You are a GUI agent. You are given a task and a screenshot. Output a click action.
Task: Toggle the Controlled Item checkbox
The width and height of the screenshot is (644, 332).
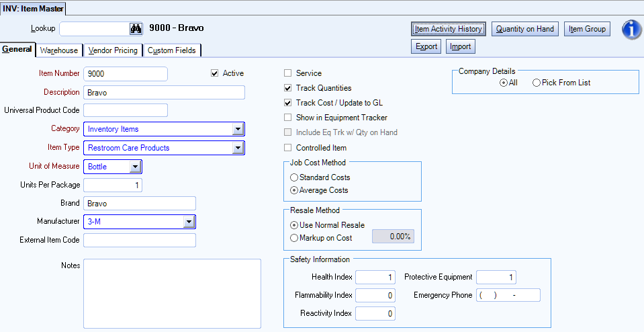(x=288, y=147)
